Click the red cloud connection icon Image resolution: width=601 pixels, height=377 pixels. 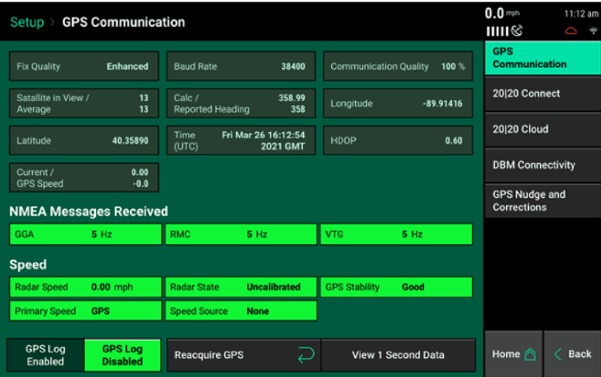pos(571,31)
